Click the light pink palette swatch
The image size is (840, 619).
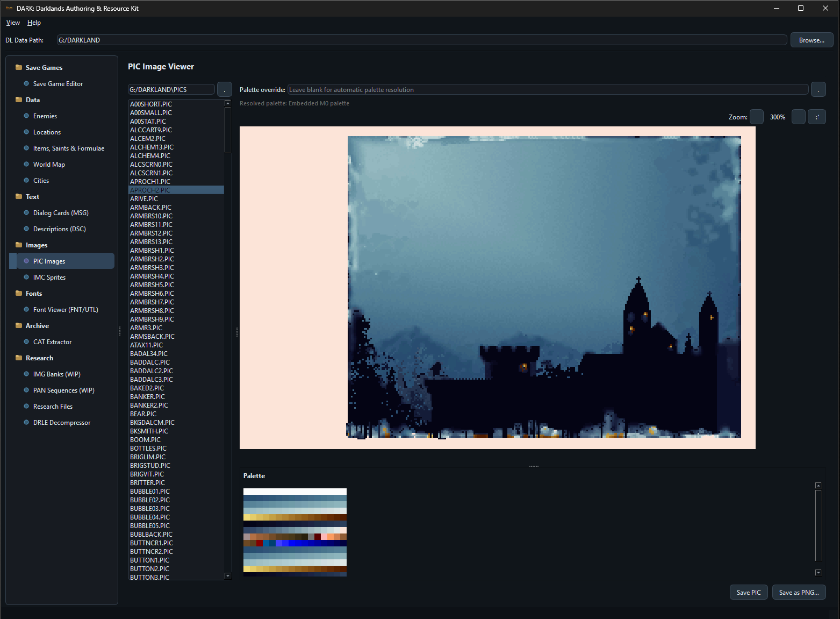point(324,536)
